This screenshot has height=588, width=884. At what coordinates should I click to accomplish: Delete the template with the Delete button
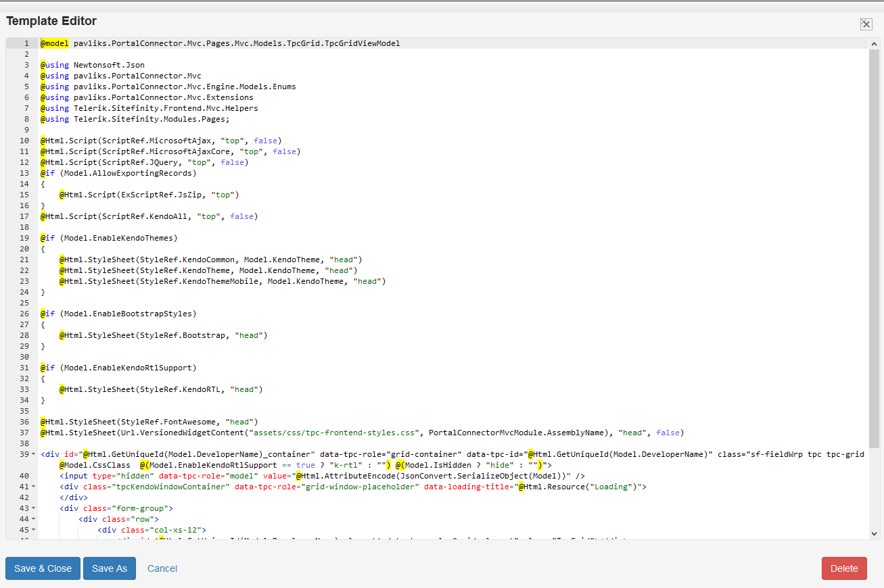point(844,568)
